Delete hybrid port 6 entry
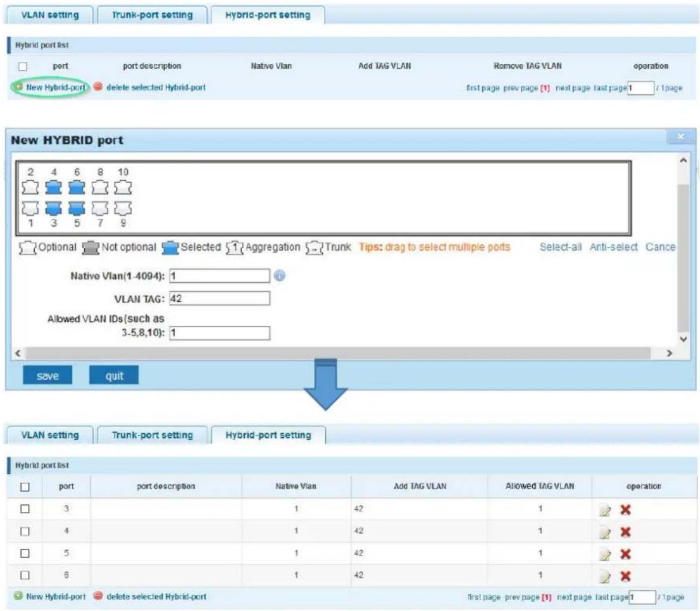700x611 pixels. point(625,576)
